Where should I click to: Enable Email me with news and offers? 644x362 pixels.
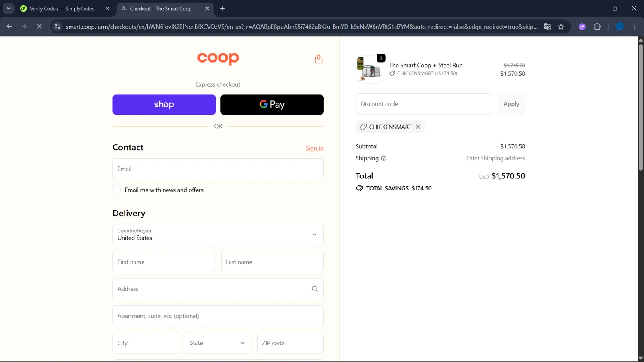click(117, 190)
